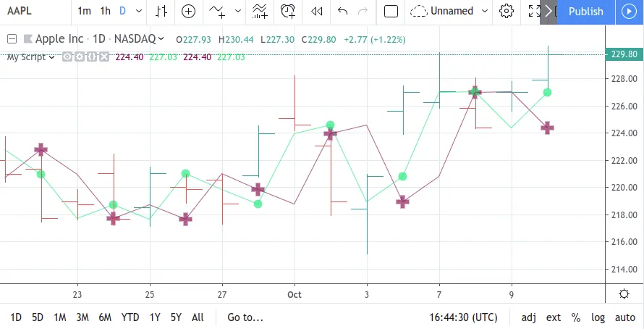Image resolution: width=644 pixels, height=329 pixels.
Task: Open the bar chart style selector
Action: click(161, 11)
